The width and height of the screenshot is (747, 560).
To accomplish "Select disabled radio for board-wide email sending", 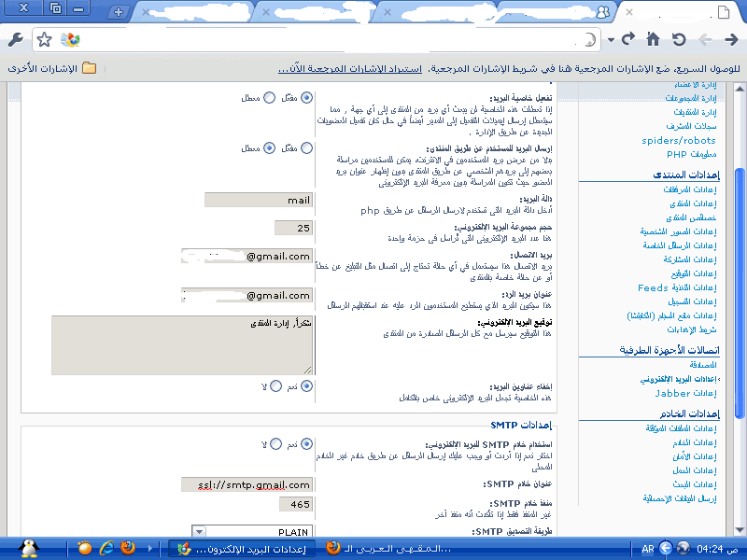I will [270, 147].
